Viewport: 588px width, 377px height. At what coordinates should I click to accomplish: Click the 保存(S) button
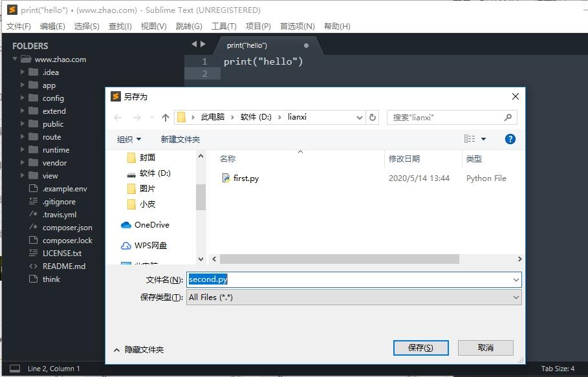point(420,348)
